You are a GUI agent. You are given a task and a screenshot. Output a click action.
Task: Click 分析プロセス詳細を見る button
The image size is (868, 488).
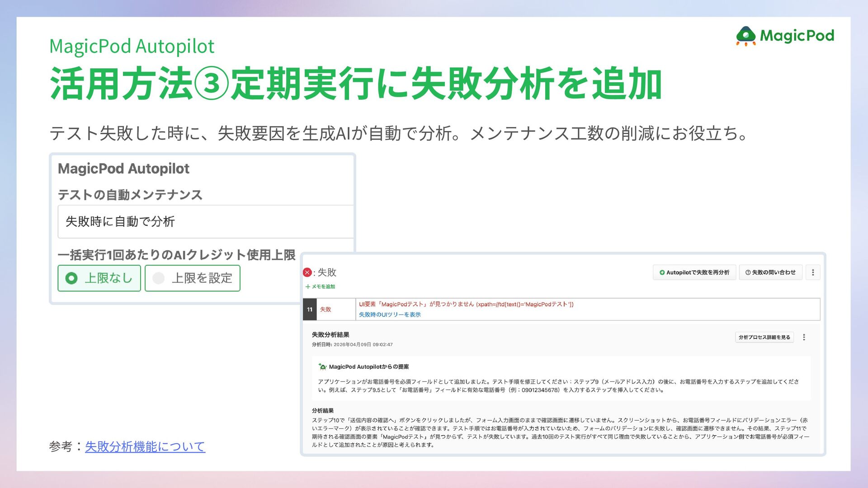point(764,337)
